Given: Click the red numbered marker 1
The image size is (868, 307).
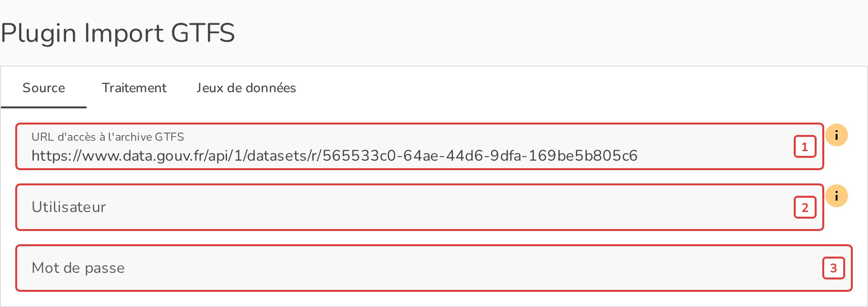Looking at the screenshot, I should (805, 146).
